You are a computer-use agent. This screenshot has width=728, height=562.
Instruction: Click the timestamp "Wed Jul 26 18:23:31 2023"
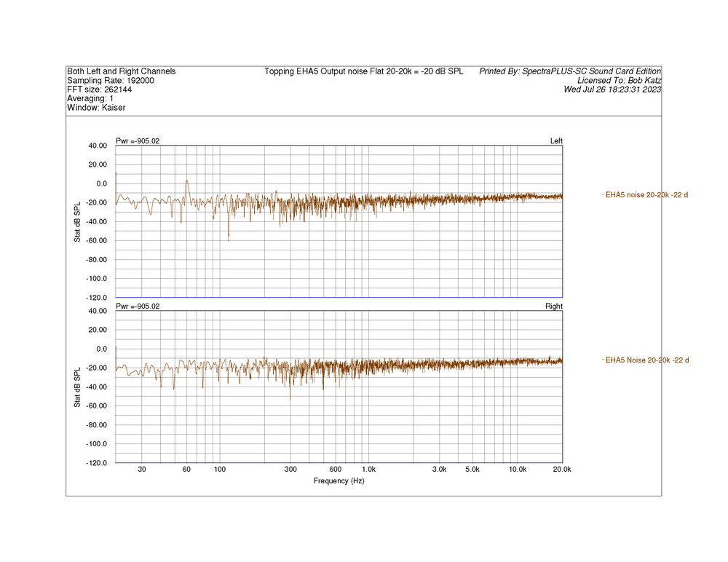point(612,90)
